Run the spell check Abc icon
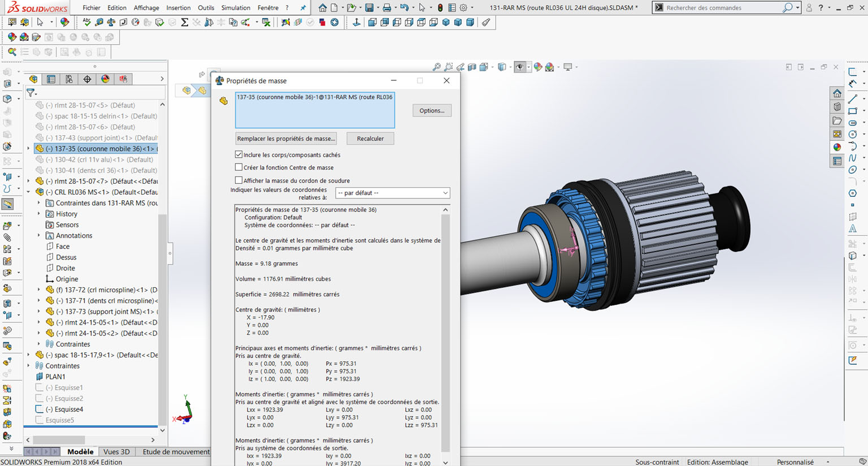Image resolution: width=868 pixels, height=466 pixels. pyautogui.click(x=86, y=22)
